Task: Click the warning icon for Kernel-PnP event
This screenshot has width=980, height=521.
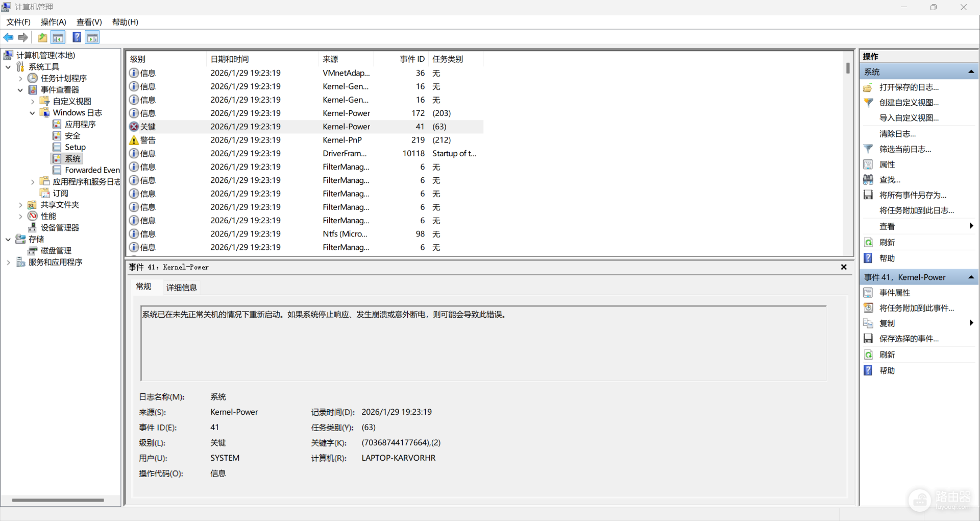Action: pyautogui.click(x=134, y=140)
